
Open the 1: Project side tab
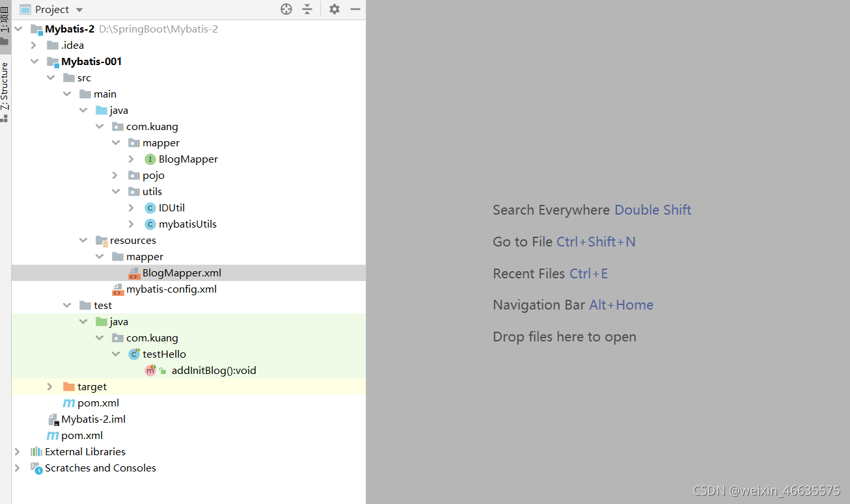pyautogui.click(x=5, y=25)
